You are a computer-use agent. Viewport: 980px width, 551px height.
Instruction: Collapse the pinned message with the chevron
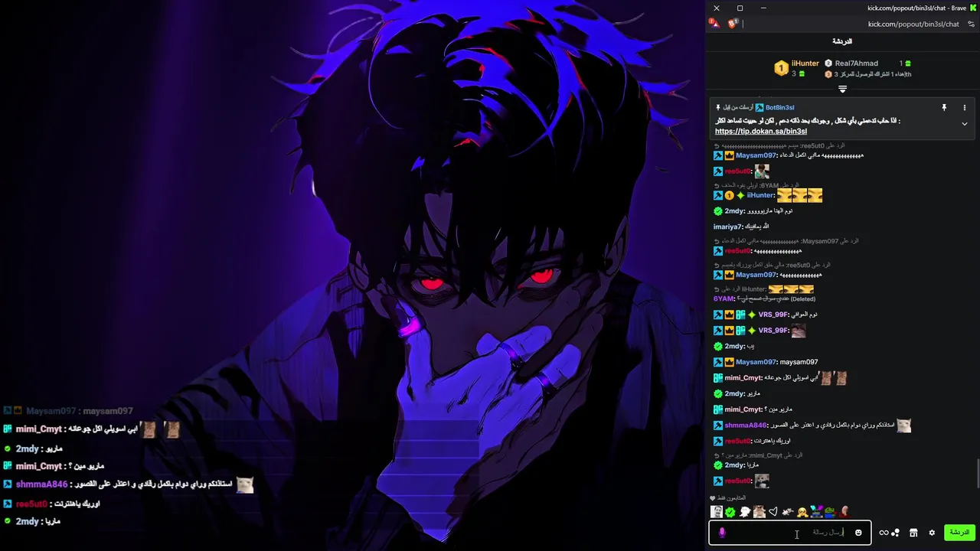tap(965, 124)
